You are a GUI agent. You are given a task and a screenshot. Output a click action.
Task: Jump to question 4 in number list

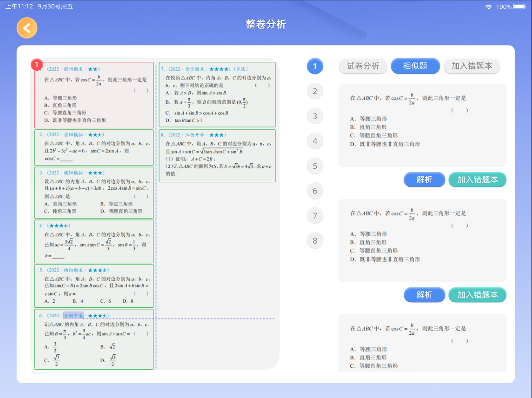pyautogui.click(x=315, y=141)
